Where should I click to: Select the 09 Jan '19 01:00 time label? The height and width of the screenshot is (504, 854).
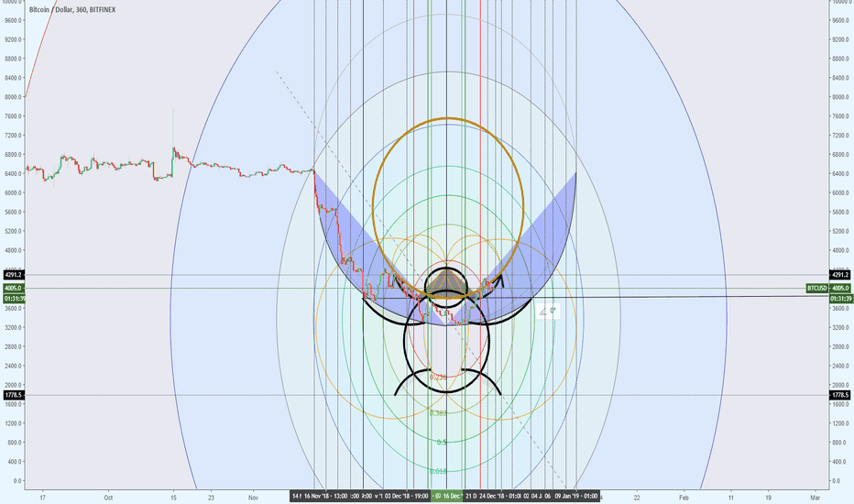click(x=575, y=496)
